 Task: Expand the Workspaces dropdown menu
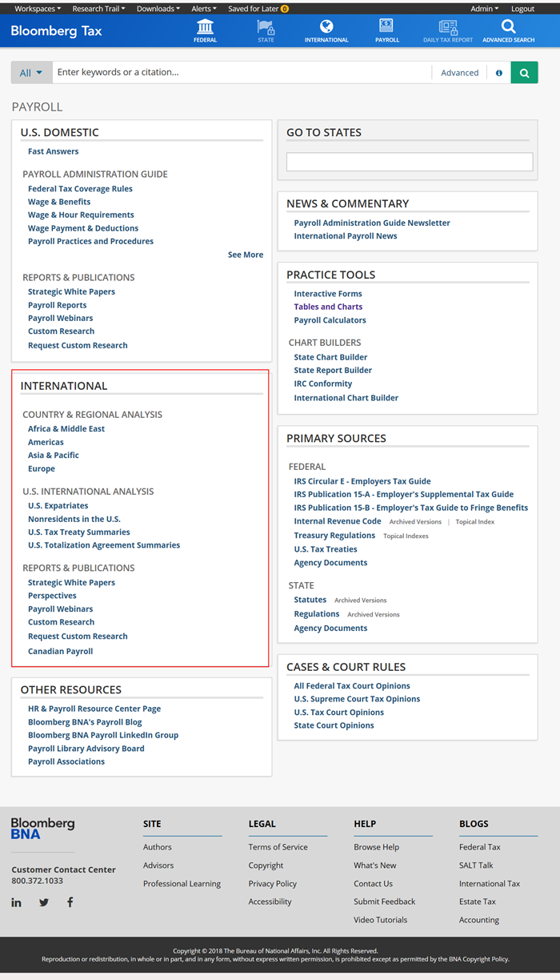point(37,9)
